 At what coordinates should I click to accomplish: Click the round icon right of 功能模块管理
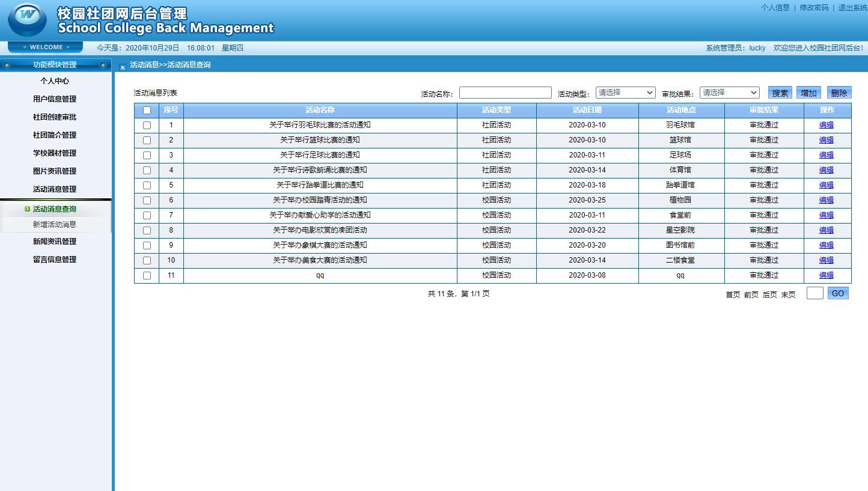click(103, 65)
